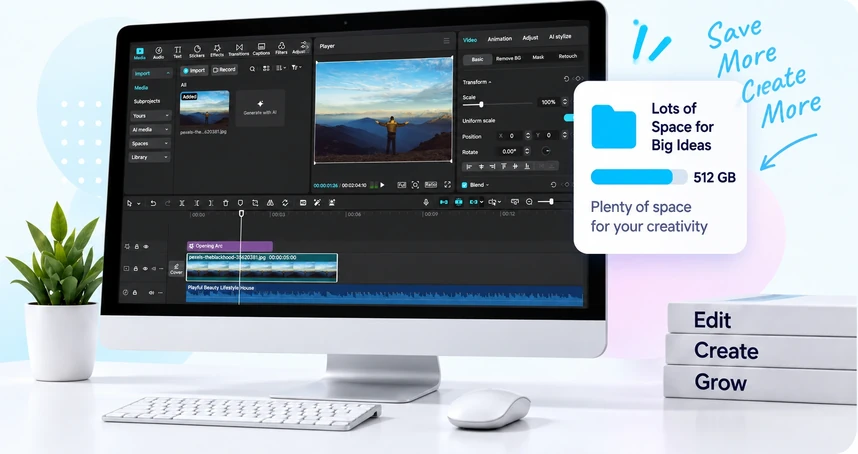The width and height of the screenshot is (858, 454).
Task: Adjust the Scale slider handle
Action: click(481, 104)
